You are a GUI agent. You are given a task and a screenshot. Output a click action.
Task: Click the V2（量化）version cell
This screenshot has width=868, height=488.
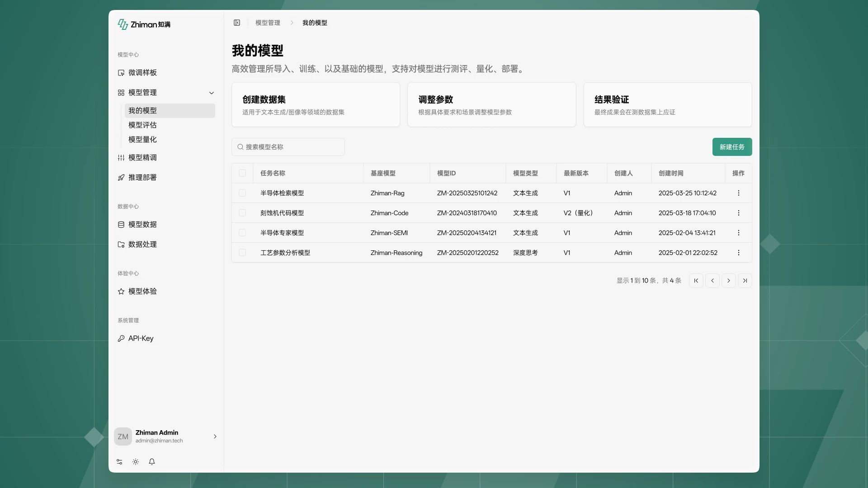tap(580, 213)
